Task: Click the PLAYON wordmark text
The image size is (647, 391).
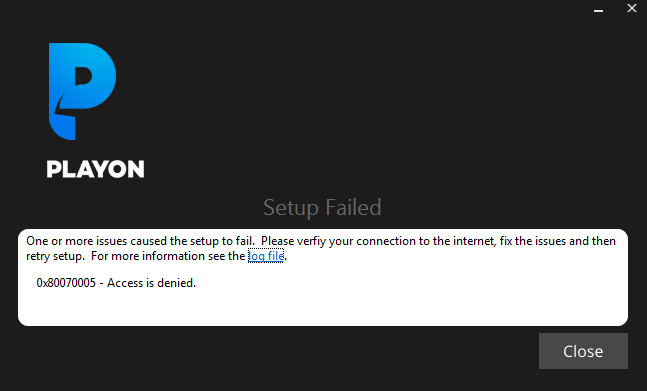Action: coord(95,169)
